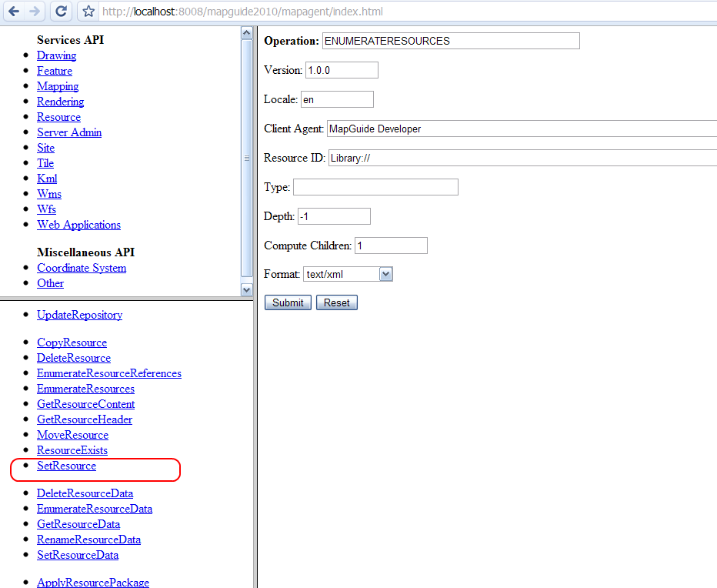Open the Resource services link

pos(59,117)
